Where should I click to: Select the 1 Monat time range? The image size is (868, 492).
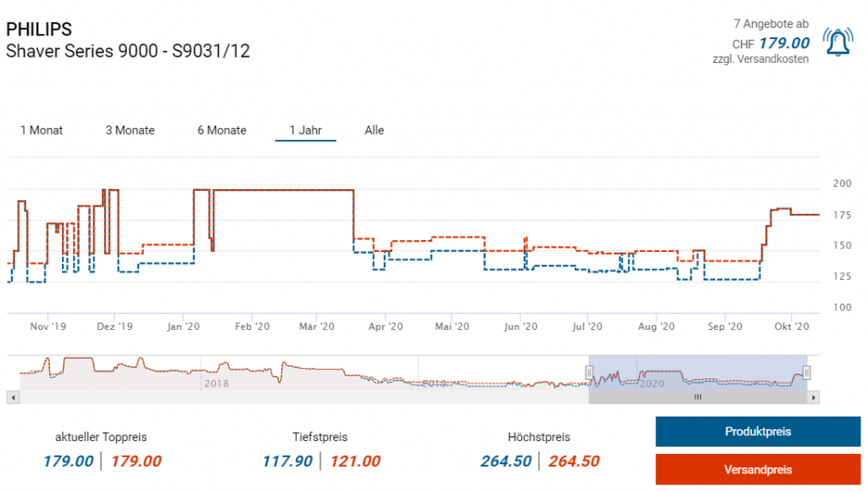click(x=42, y=131)
